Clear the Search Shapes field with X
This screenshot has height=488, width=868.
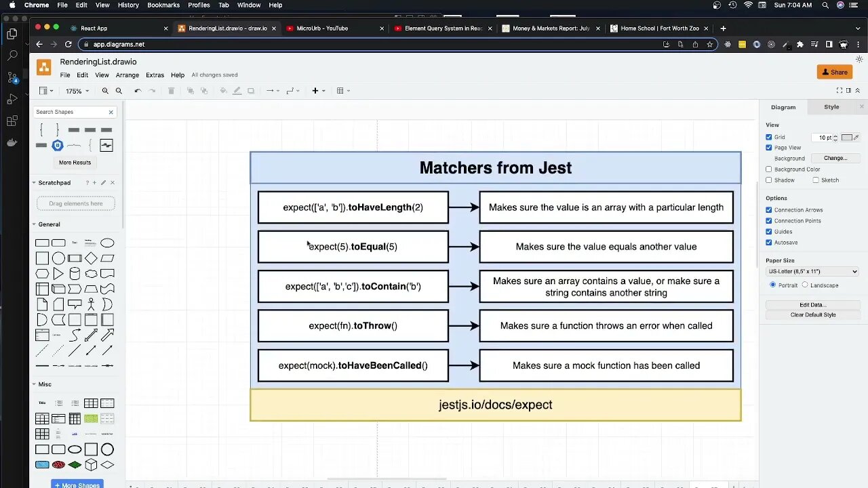tap(111, 112)
